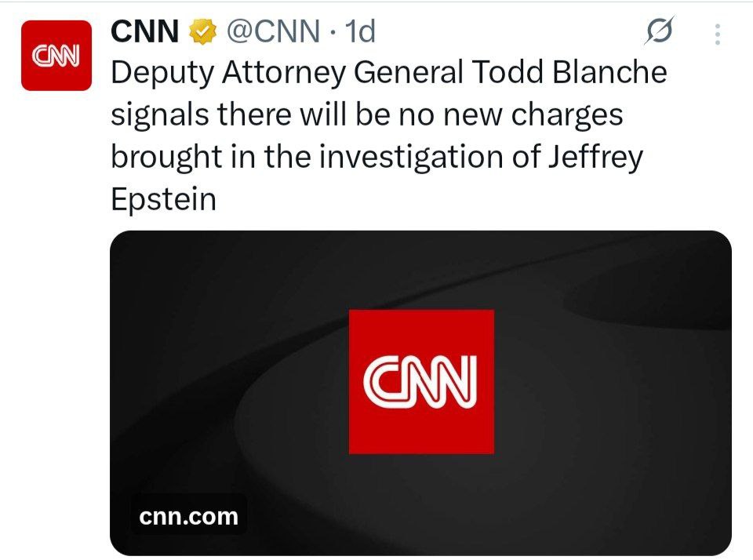Open the cnn.com domain label
753x560 pixels.
pos(188,516)
